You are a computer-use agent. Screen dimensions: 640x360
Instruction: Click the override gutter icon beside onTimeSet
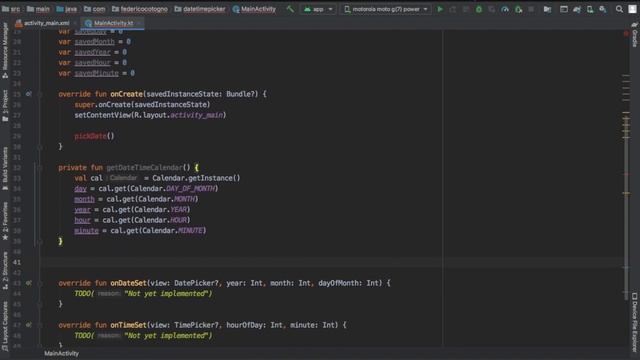coord(28,325)
